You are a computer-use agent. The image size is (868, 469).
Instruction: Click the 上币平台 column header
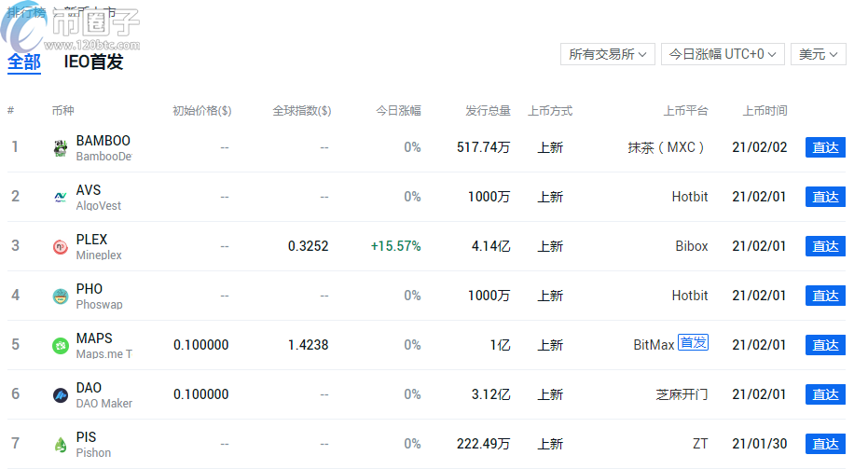pos(685,111)
